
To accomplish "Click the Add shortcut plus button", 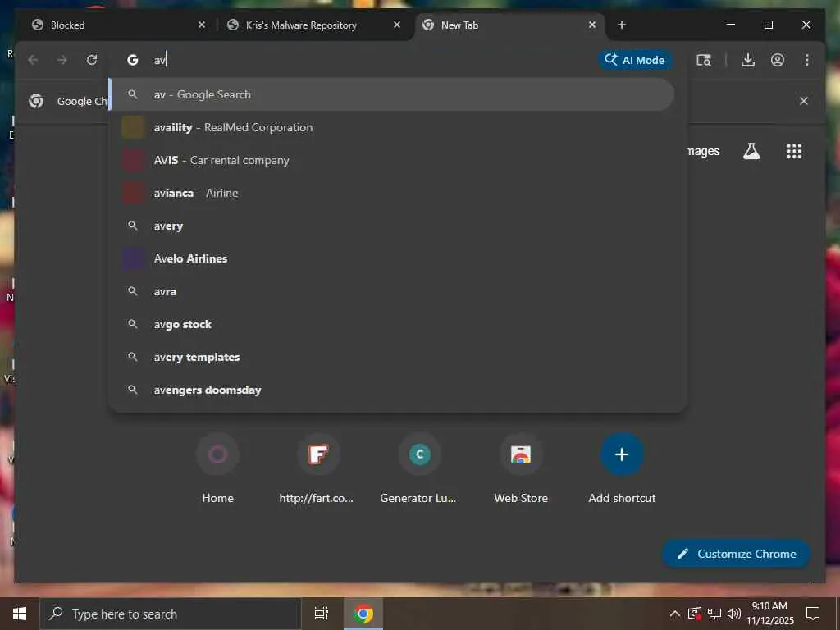I will [x=622, y=454].
